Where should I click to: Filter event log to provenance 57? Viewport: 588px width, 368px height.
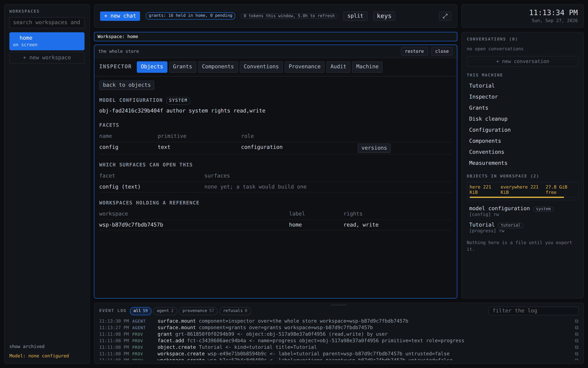click(198, 311)
